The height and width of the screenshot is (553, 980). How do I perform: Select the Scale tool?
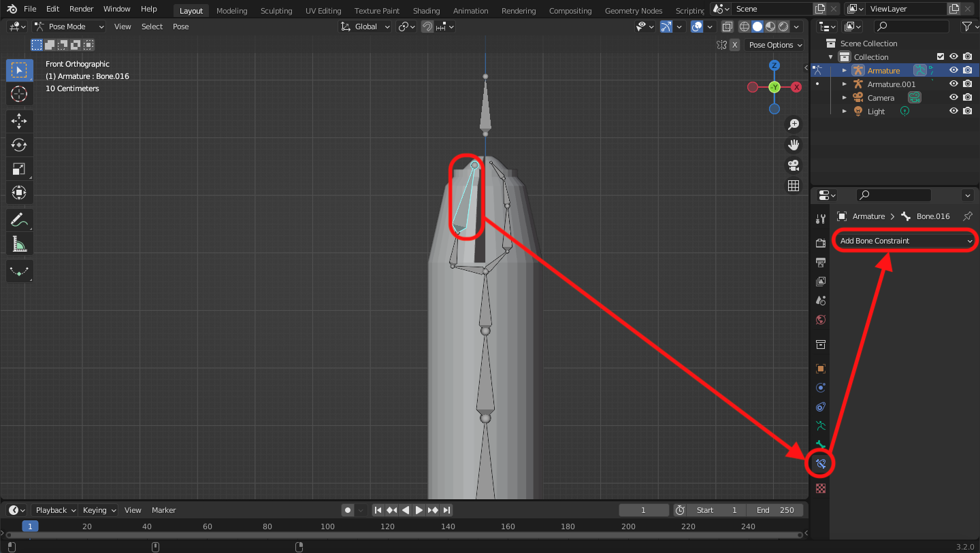[19, 169]
